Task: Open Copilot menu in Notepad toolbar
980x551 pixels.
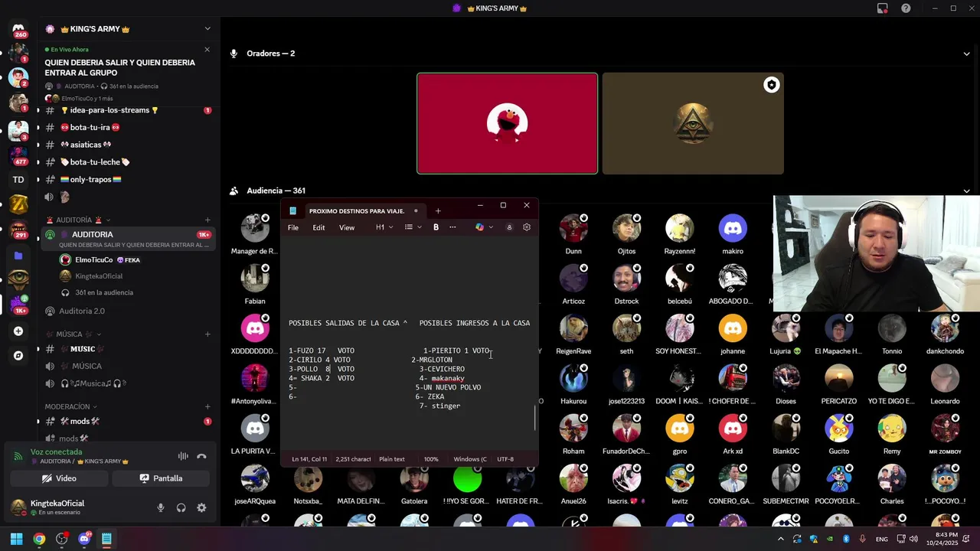Action: (x=484, y=227)
